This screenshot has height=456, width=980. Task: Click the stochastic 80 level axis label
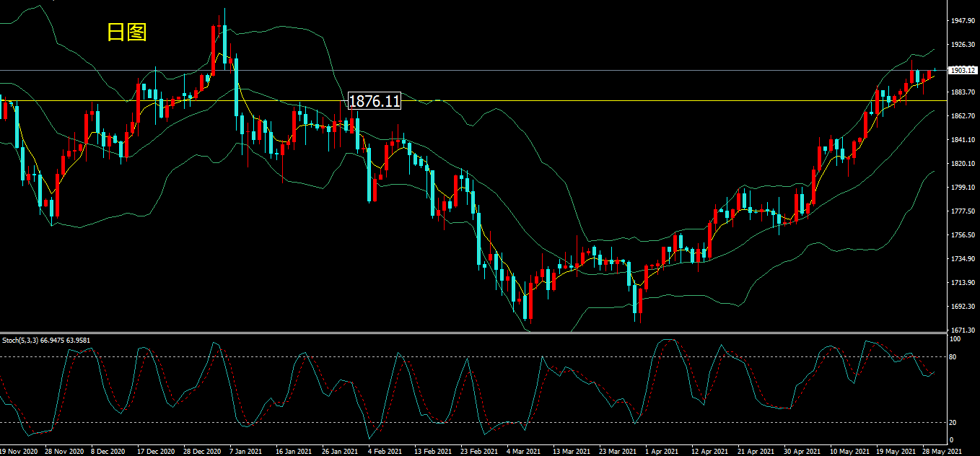(953, 356)
